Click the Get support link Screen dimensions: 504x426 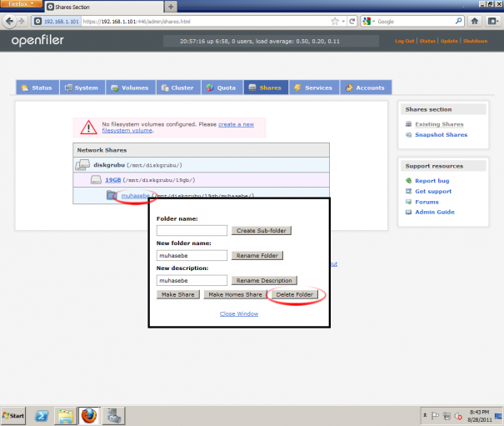[433, 192]
